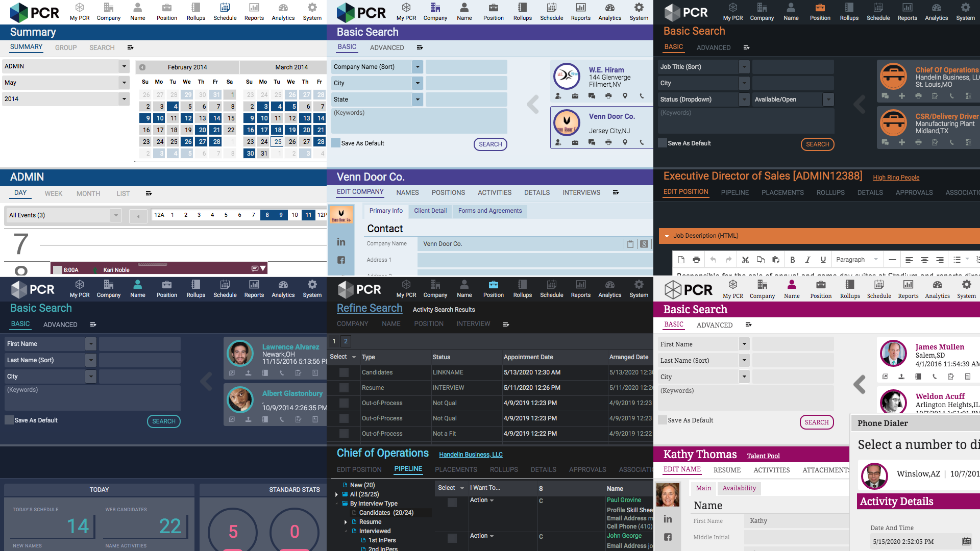The image size is (980, 551).
Task: Switch to the Client Detail tab
Action: (430, 211)
